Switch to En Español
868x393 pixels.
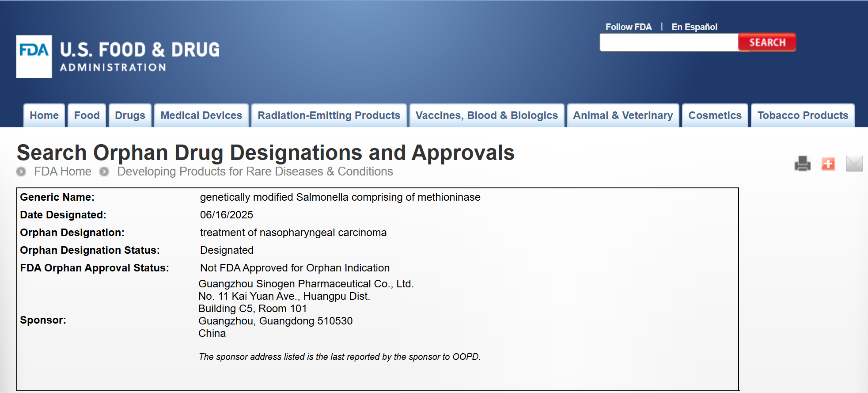[694, 27]
